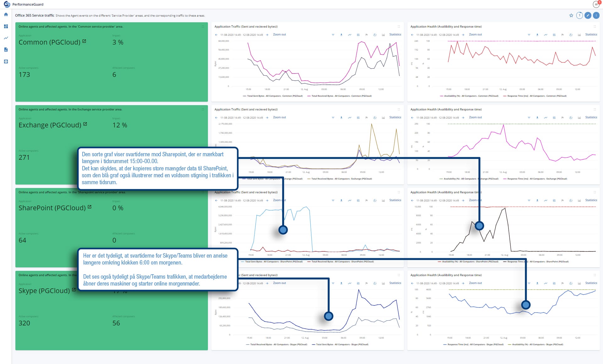Image resolution: width=603 pixels, height=364 pixels.
Task: Toggle Response Time Exchange (PGCloud) legend series
Action: pyautogui.click(x=535, y=179)
